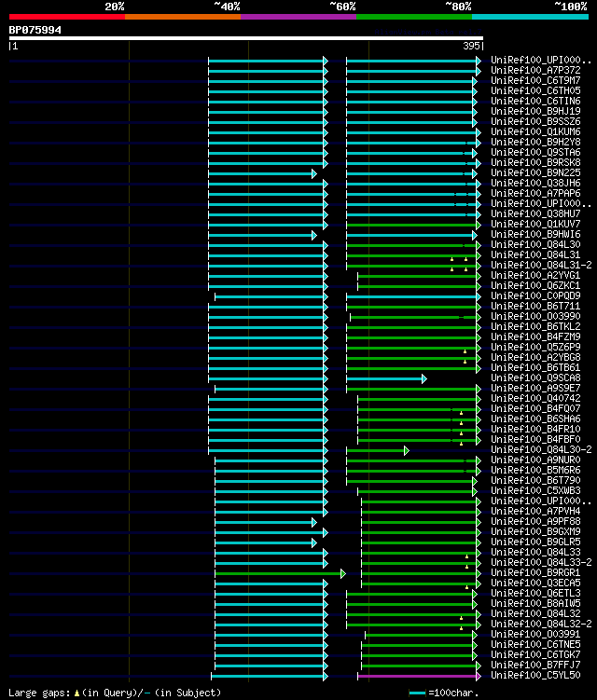Click subject name UniRef100_B6SHA6
The image size is (597, 700).
[535, 419]
